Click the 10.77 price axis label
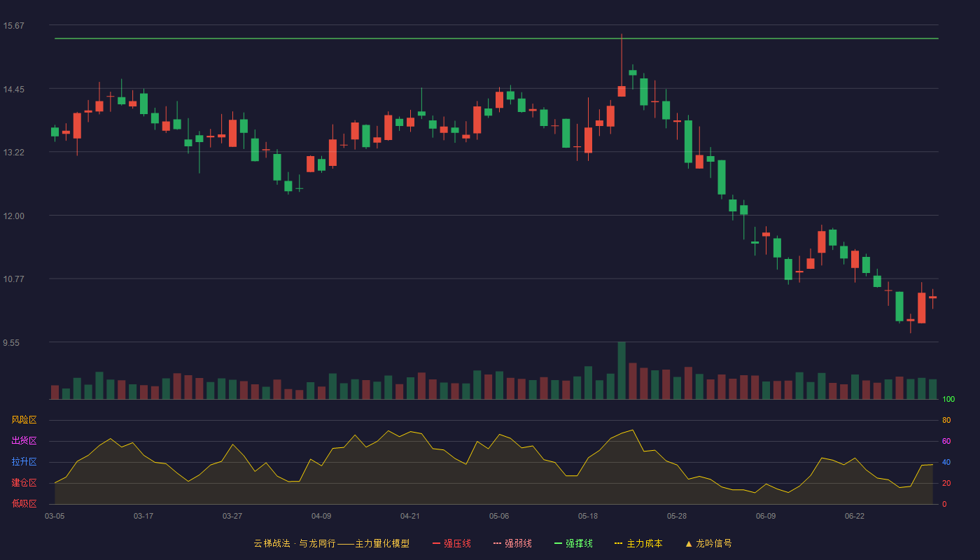The image size is (980, 560). (13, 279)
